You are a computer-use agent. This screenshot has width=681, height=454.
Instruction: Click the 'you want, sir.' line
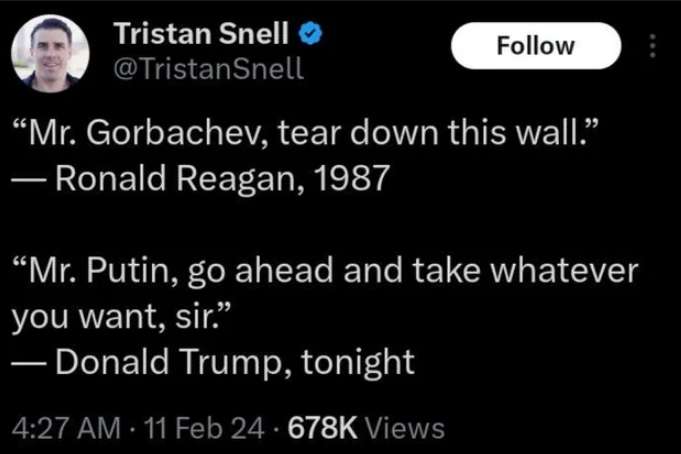click(x=111, y=317)
